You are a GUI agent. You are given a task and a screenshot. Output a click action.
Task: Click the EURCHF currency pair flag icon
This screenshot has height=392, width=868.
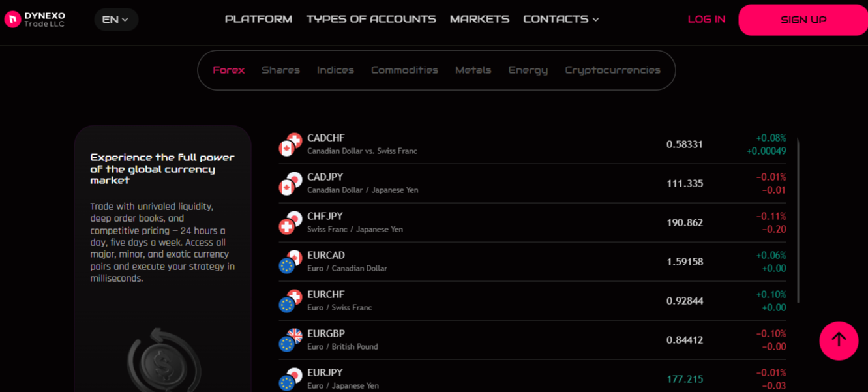[290, 301]
